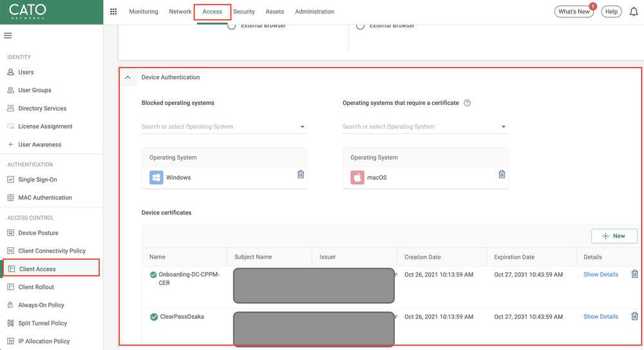Screen dimensions: 644x350
Task: Click New to add device certificate
Action: click(x=614, y=236)
